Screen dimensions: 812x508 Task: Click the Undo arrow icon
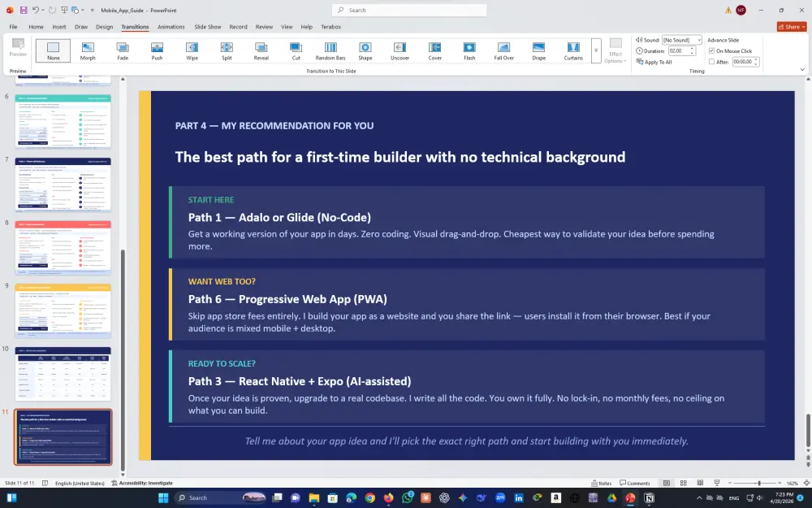tap(35, 10)
